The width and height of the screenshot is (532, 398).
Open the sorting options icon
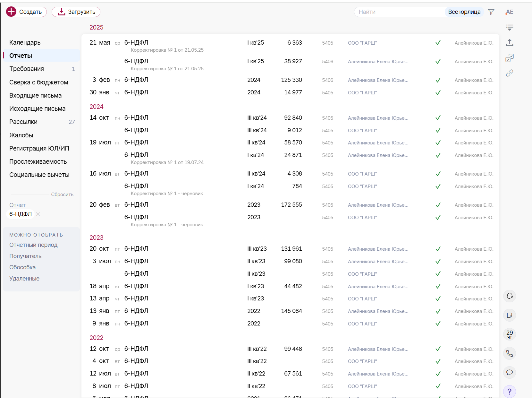510,28
